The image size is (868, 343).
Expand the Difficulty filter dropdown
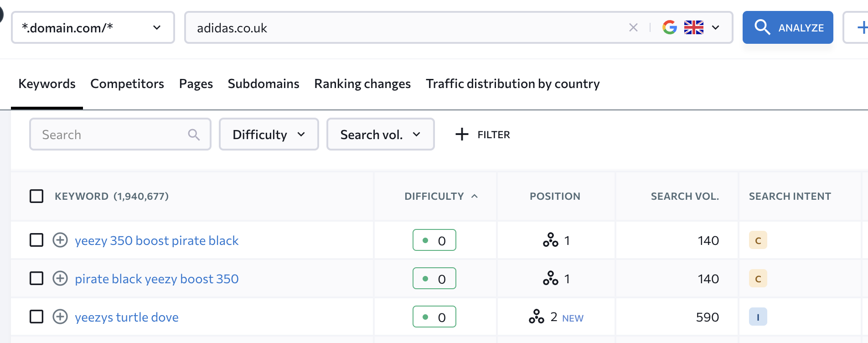(269, 134)
